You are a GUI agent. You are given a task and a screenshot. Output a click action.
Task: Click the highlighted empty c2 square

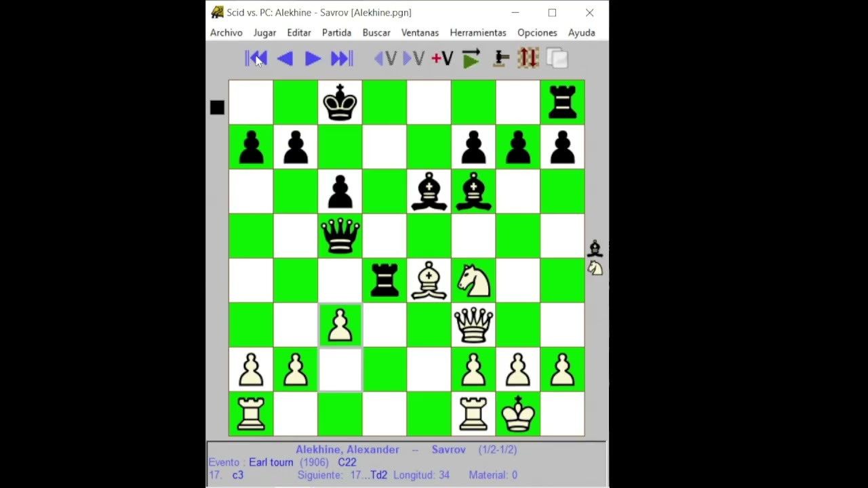point(340,369)
